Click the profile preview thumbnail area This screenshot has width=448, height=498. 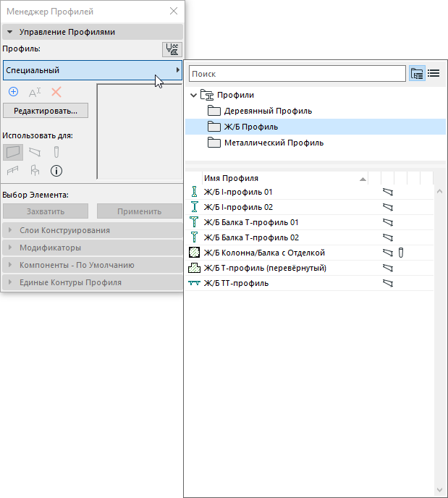click(x=140, y=132)
